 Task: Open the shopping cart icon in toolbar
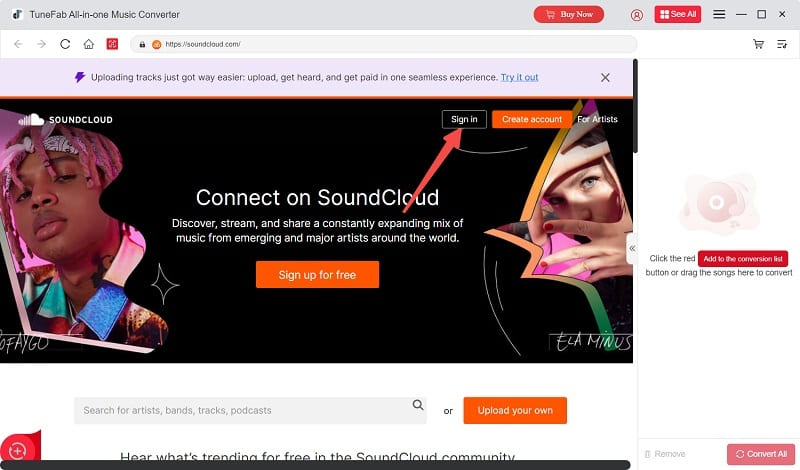pos(759,44)
